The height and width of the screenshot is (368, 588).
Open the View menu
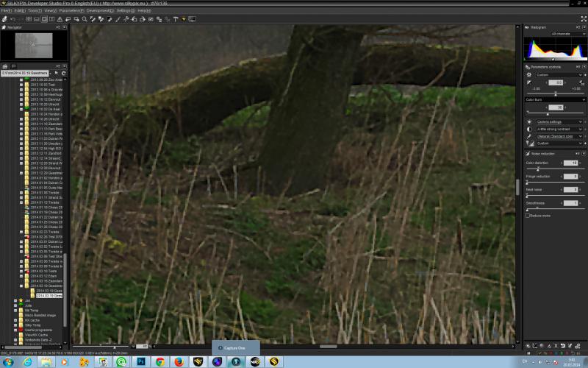(51, 11)
